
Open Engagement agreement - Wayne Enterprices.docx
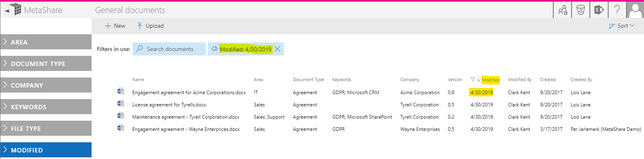click(186, 129)
